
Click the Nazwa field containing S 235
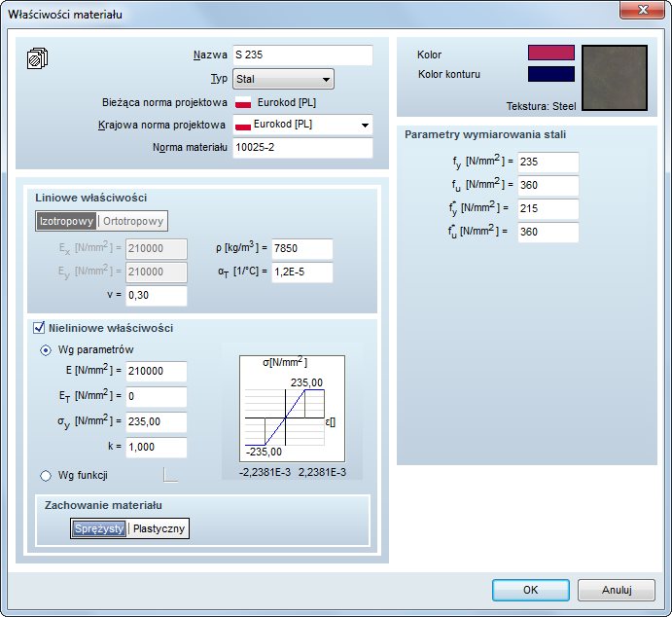tap(302, 55)
